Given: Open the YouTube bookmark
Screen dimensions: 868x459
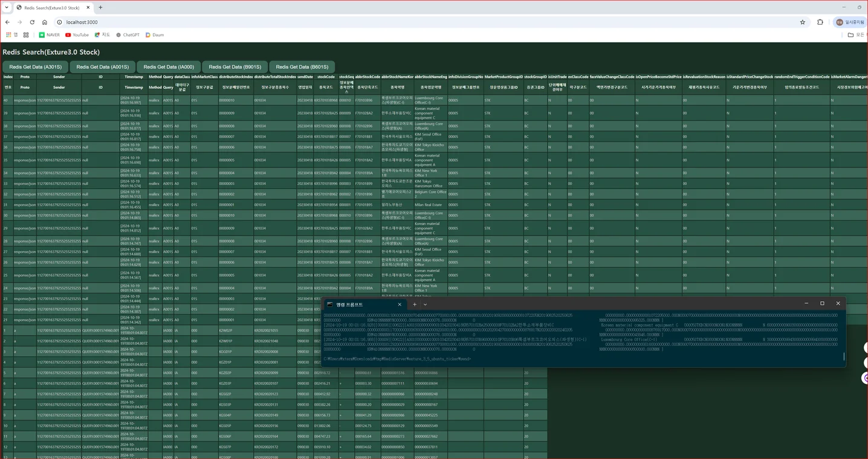Looking at the screenshot, I should coord(77,35).
